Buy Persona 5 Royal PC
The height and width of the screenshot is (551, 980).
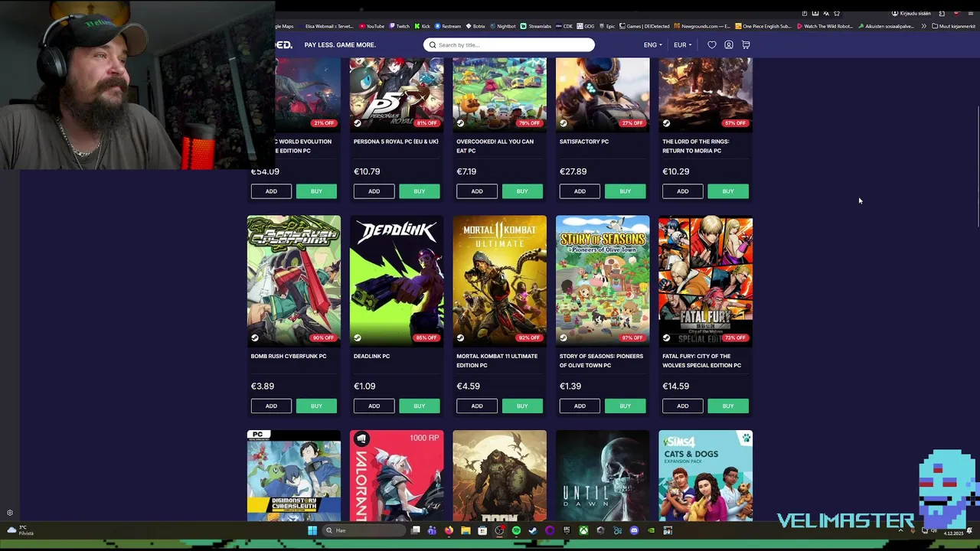pos(420,191)
